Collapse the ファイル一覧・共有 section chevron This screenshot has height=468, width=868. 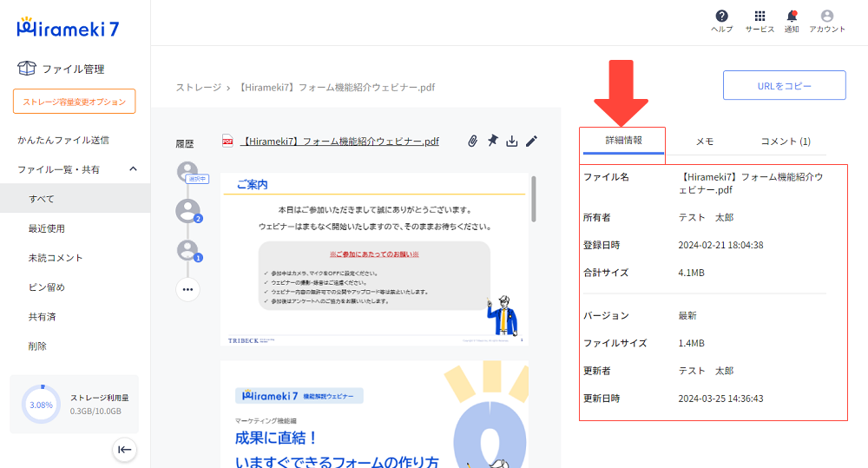[133, 169]
